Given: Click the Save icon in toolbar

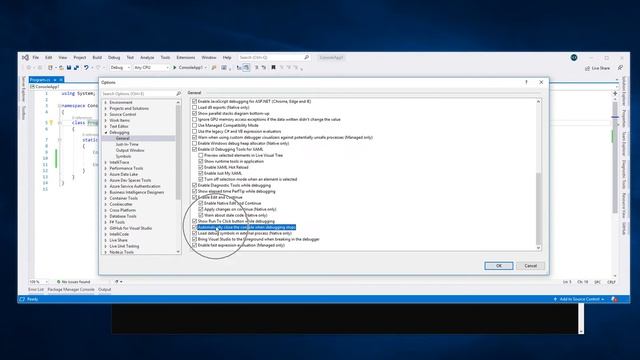Looking at the screenshot, I should coord(69,67).
